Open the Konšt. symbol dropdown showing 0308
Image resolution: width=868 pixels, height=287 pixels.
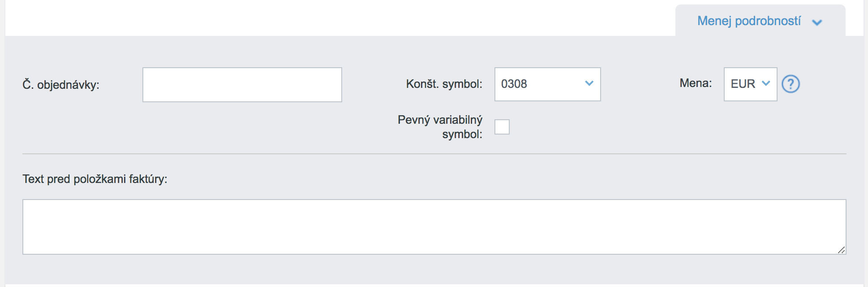[x=547, y=84]
